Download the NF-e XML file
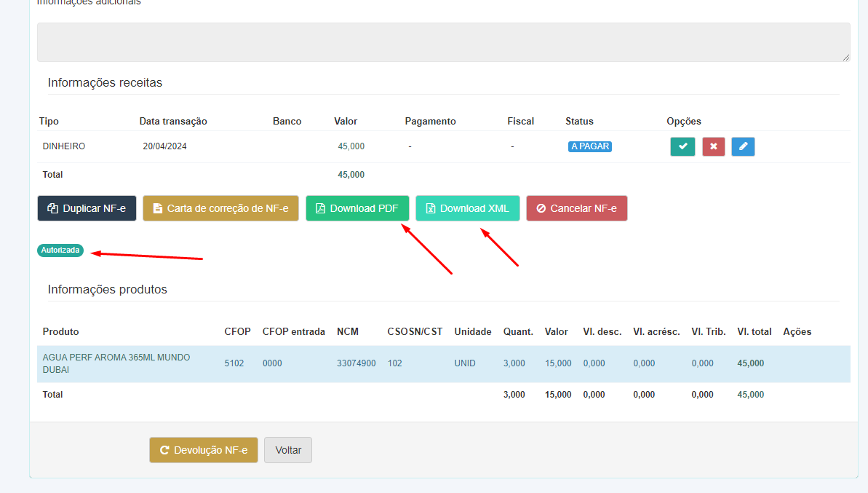 coord(468,208)
